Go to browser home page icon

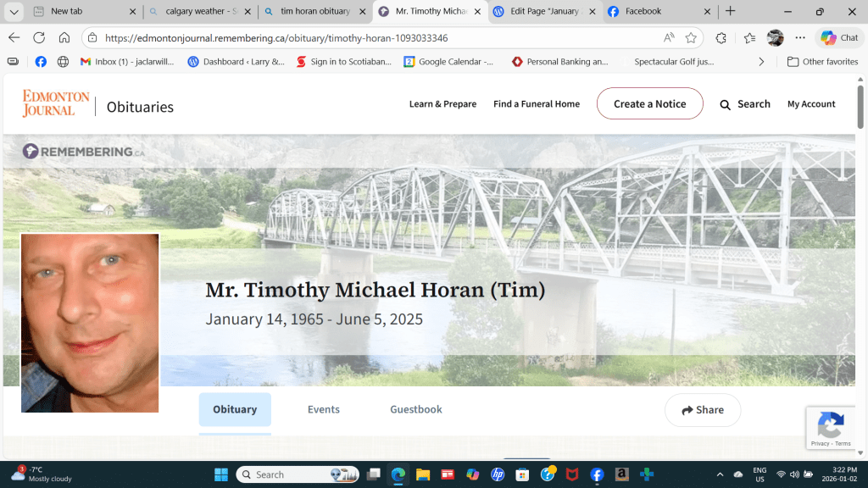64,38
